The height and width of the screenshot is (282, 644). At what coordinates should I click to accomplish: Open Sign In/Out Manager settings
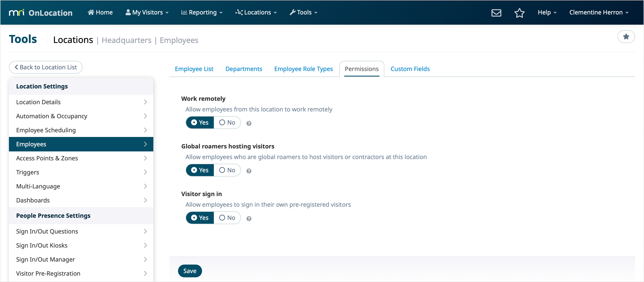(x=81, y=259)
